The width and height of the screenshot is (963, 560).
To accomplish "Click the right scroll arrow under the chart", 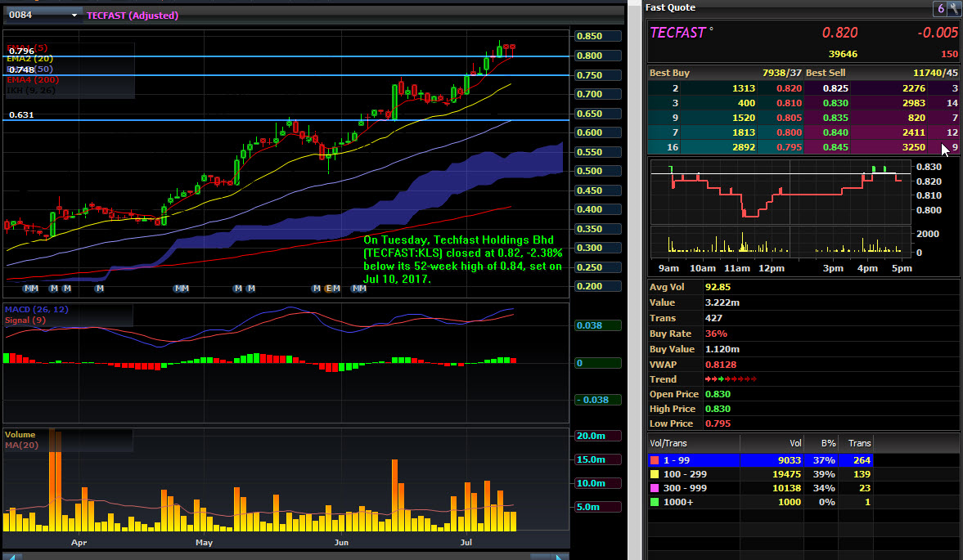I will point(559,557).
